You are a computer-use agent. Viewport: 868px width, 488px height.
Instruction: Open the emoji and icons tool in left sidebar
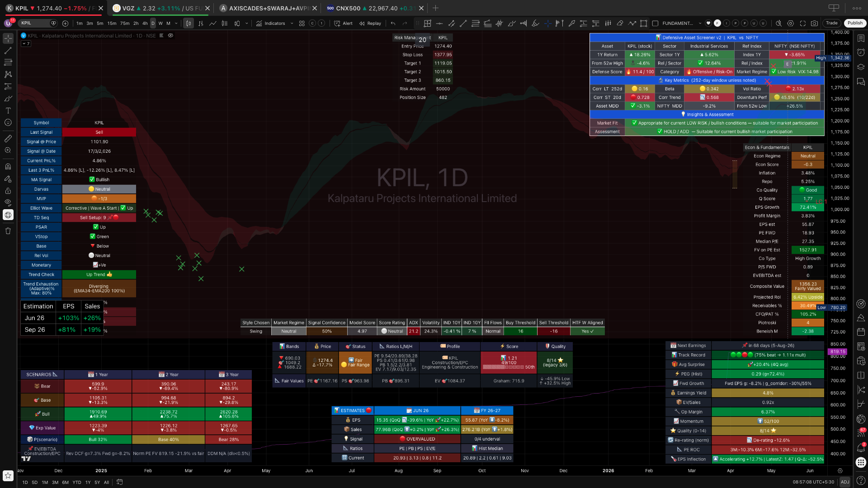click(8, 122)
